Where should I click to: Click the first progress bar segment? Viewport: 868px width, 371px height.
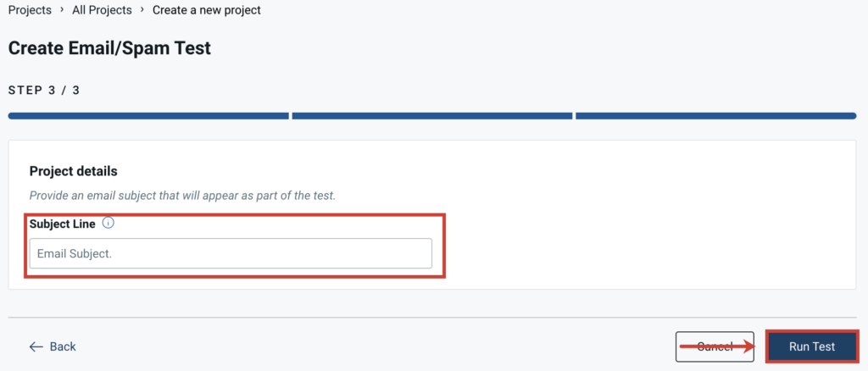[148, 115]
